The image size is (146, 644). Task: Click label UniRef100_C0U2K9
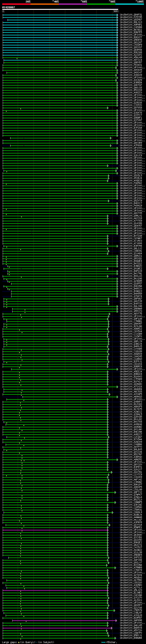(131, 477)
